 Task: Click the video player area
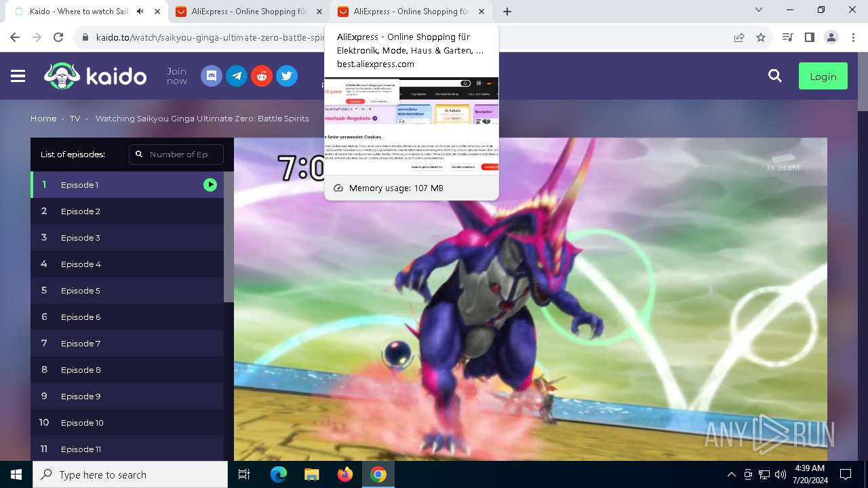pos(530,299)
